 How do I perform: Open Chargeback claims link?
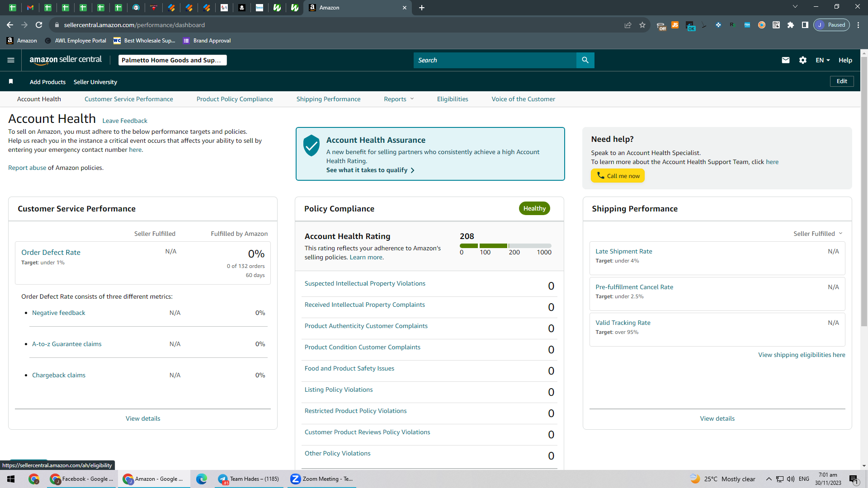click(59, 375)
